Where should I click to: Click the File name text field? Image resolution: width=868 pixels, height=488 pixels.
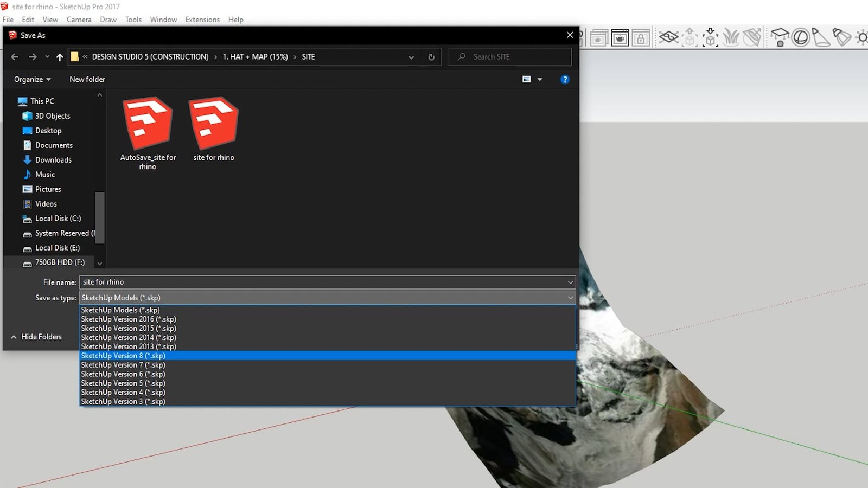pyautogui.click(x=323, y=282)
